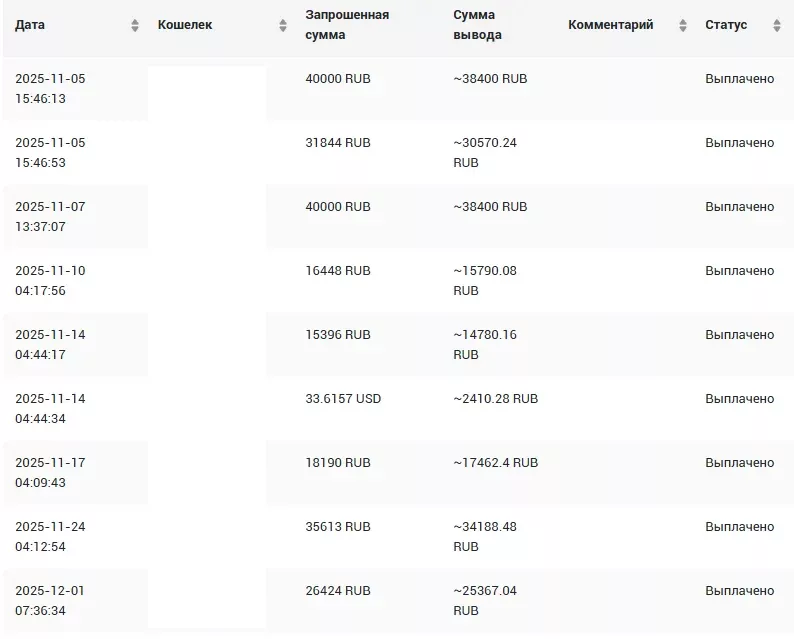Select the date 2025-11-24 04:12:54
Screen dimensions: 794x639
[x=50, y=536]
